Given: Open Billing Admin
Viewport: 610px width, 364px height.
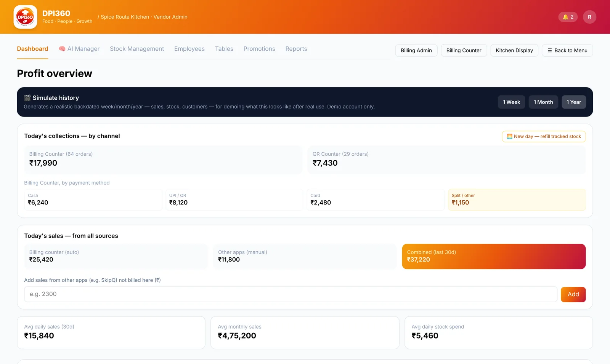Looking at the screenshot, I should coord(416,50).
